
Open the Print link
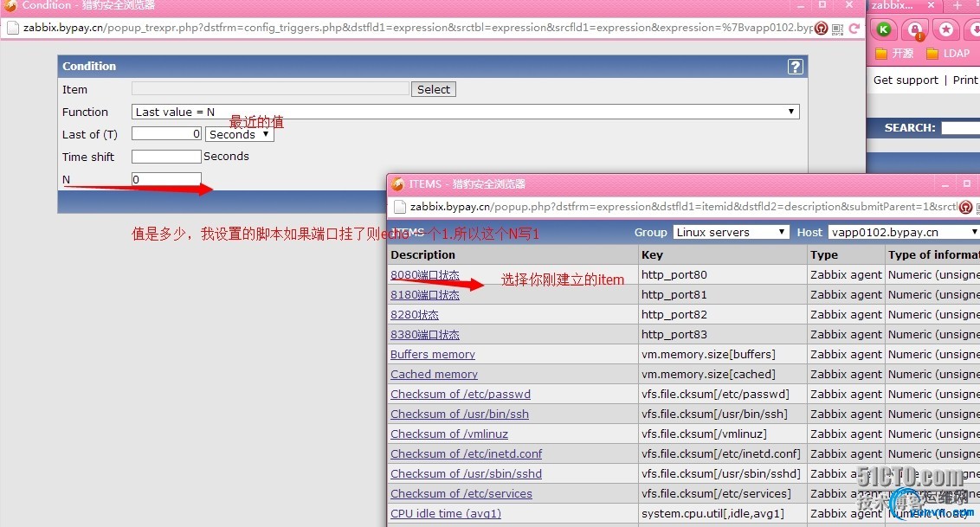point(965,80)
